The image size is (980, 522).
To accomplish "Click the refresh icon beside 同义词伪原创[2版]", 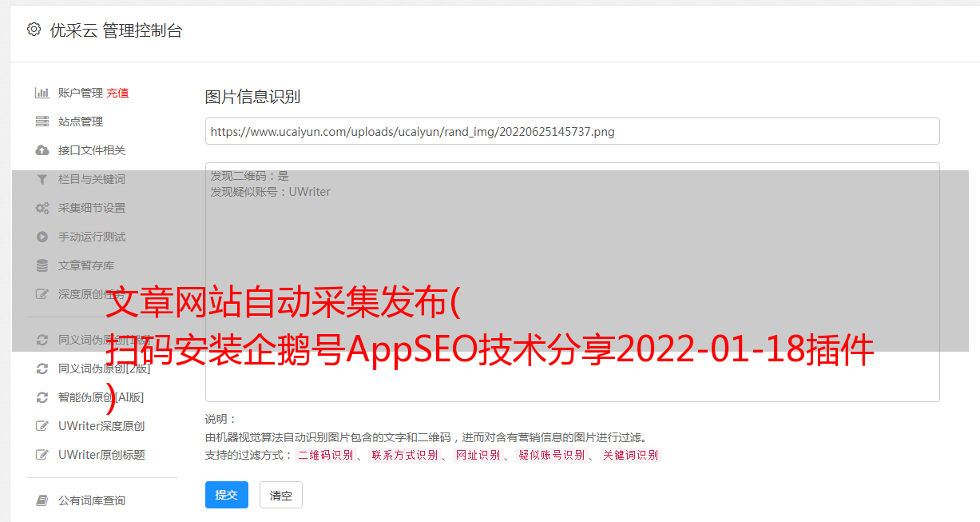I will click(x=42, y=369).
